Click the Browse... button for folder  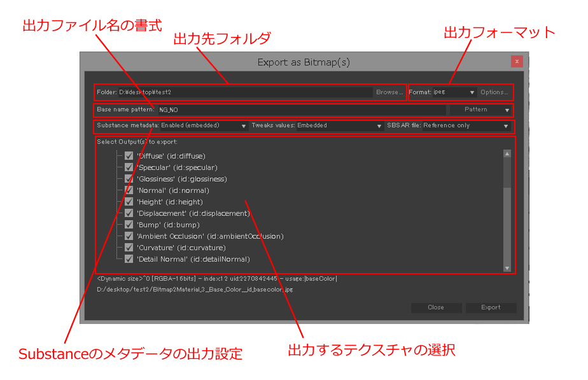tap(389, 92)
